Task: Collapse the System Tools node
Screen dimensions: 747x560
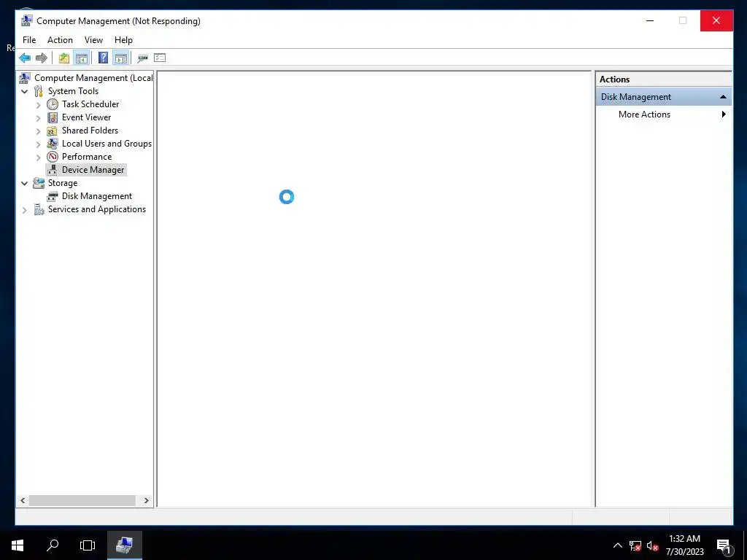Action: 25,91
